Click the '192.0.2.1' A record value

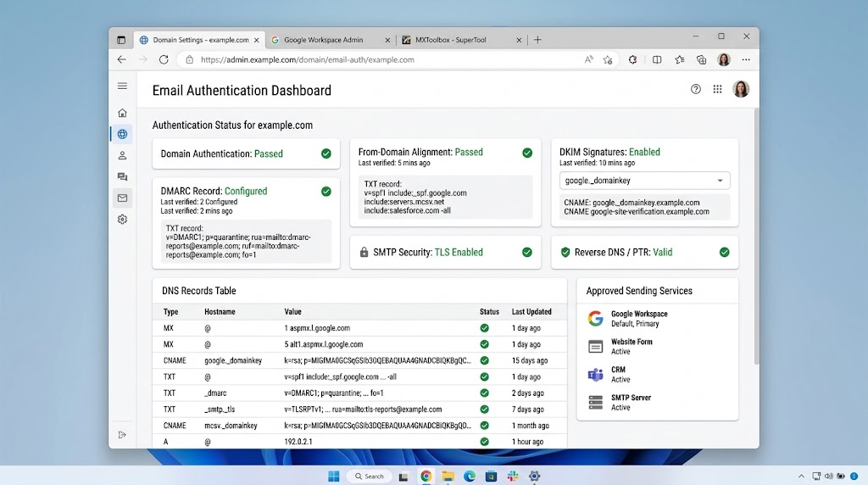tap(298, 442)
